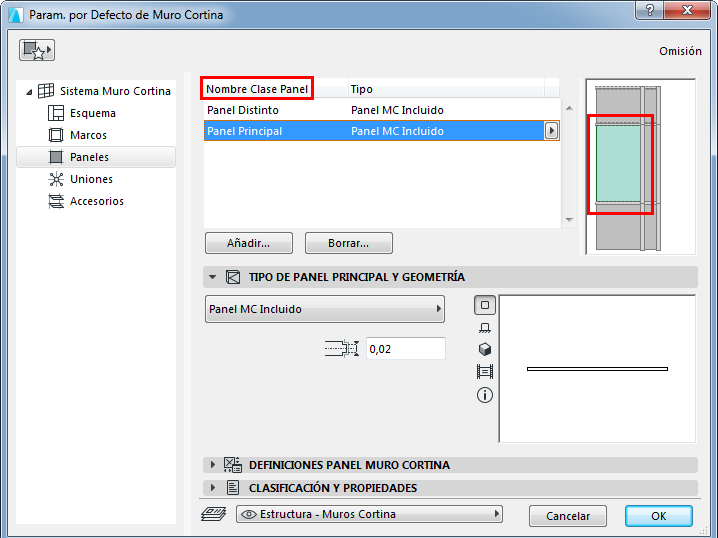This screenshot has height=538, width=718.
Task: Click the Panel MC Incluido type in Distinto row
Action: coord(397,110)
